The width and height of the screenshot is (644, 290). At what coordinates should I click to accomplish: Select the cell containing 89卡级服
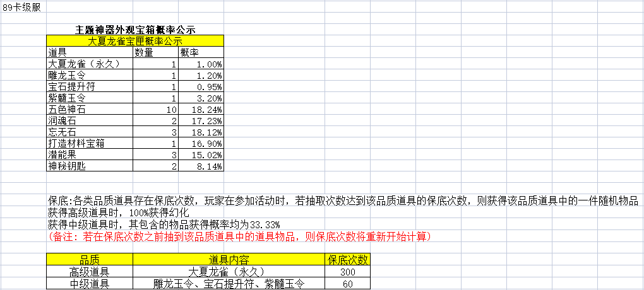tap(24, 7)
